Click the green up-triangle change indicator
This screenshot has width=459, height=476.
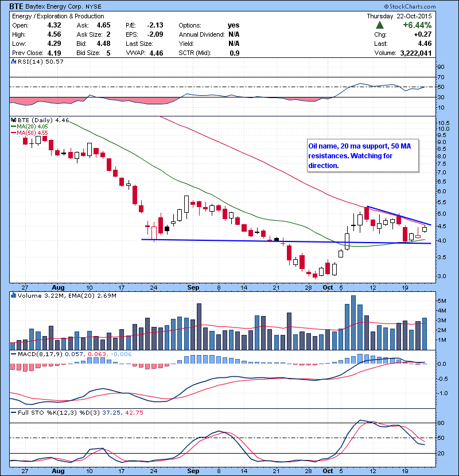tap(380, 25)
